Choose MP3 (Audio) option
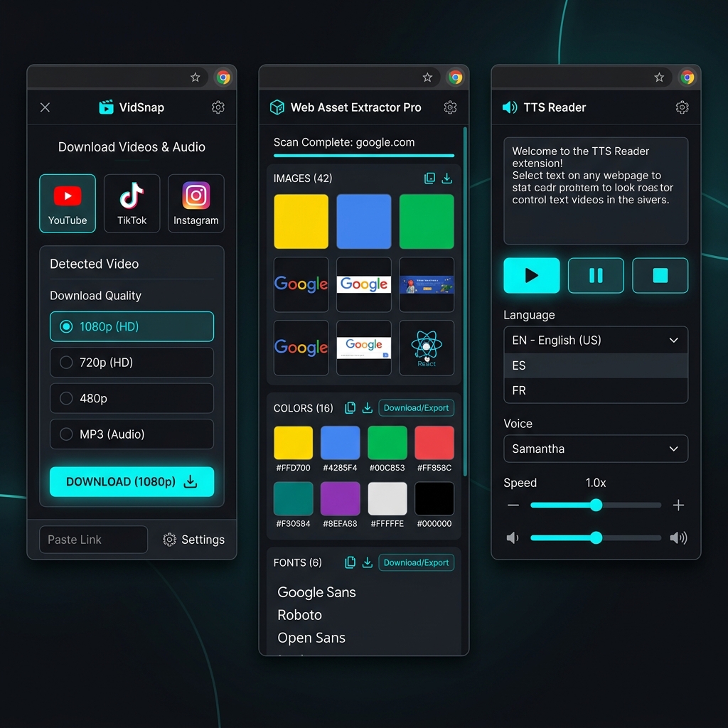 [x=132, y=434]
